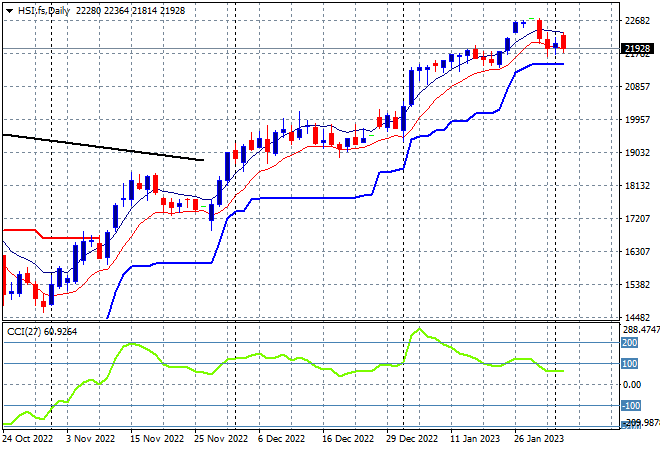Click the 200 level marker on CCI scale

coord(629,343)
